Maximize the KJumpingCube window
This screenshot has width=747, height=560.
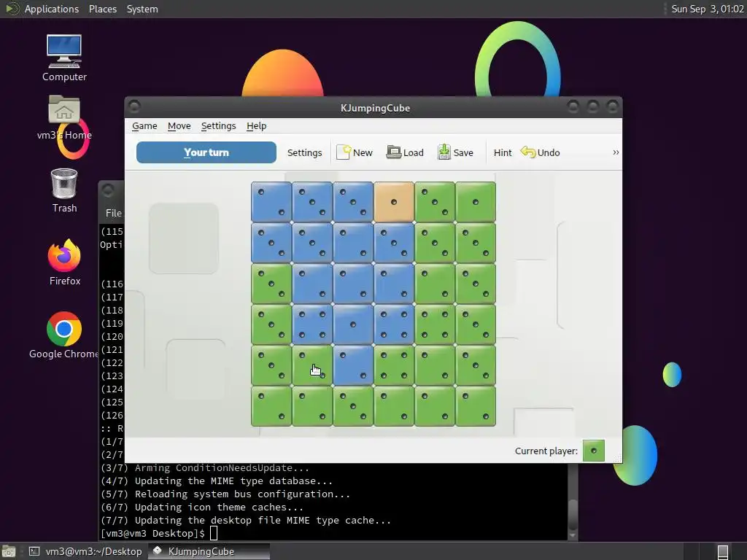pyautogui.click(x=592, y=106)
